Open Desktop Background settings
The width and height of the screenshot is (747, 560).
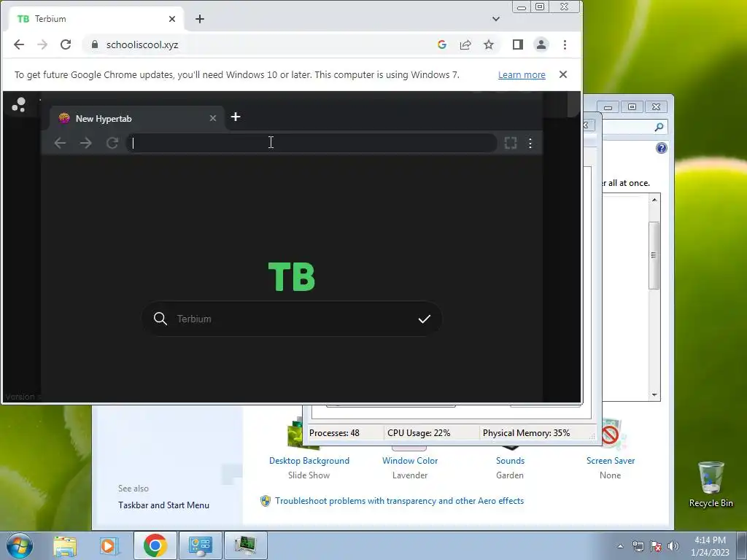tap(309, 461)
